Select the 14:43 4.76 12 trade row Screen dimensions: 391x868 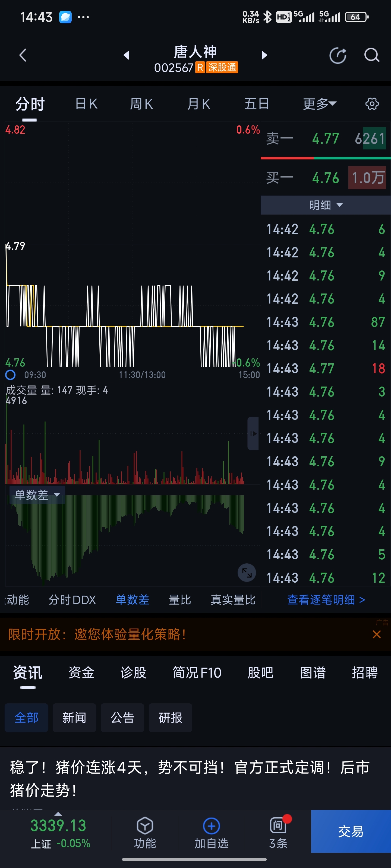click(326, 577)
